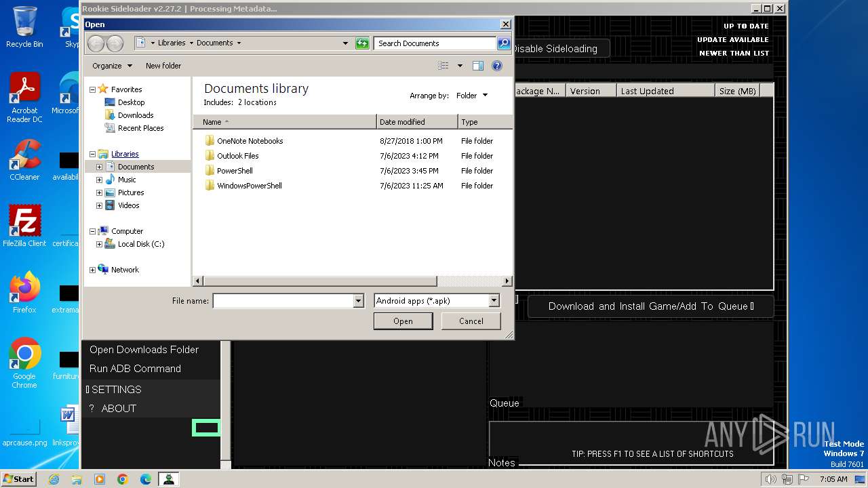
Task: Click Edge icon in taskbar
Action: (x=146, y=479)
